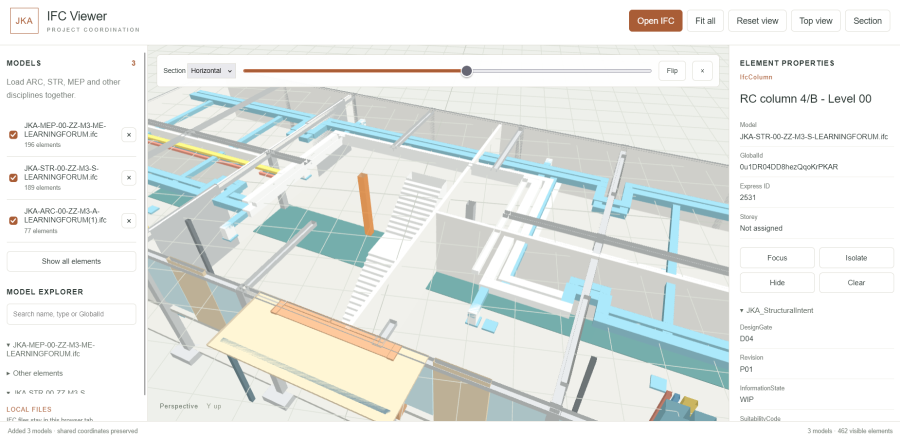Click the Storey value Not assigned

(x=761, y=228)
